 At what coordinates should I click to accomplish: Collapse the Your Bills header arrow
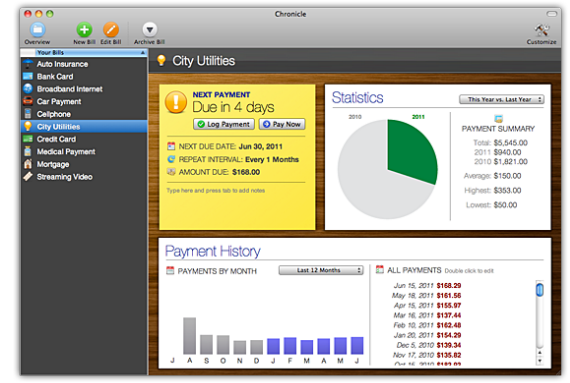[143, 53]
